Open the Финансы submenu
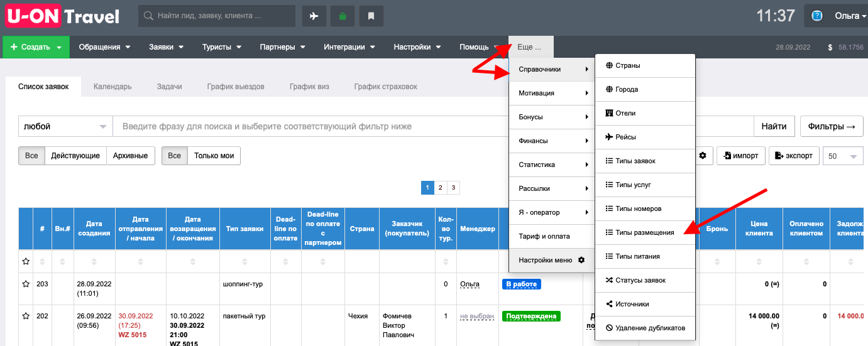868x346 pixels. pyautogui.click(x=553, y=141)
